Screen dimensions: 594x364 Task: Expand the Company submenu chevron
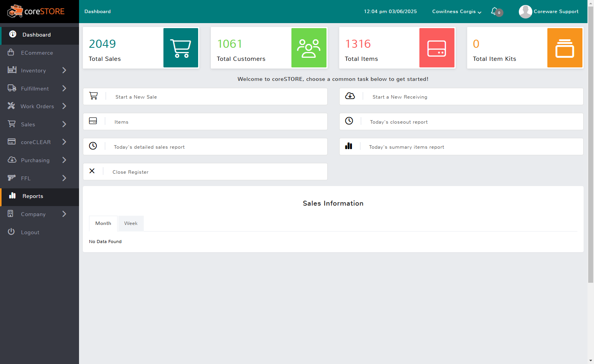[x=64, y=214]
